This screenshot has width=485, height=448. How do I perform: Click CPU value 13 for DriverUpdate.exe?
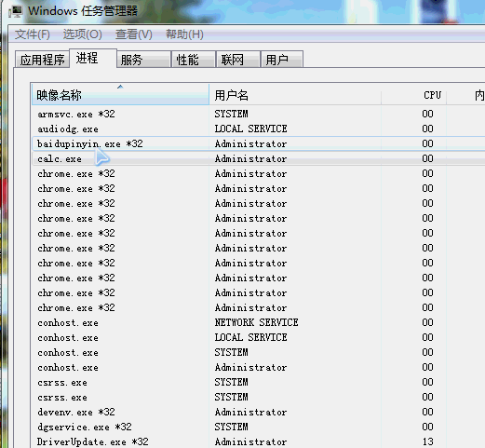427,441
